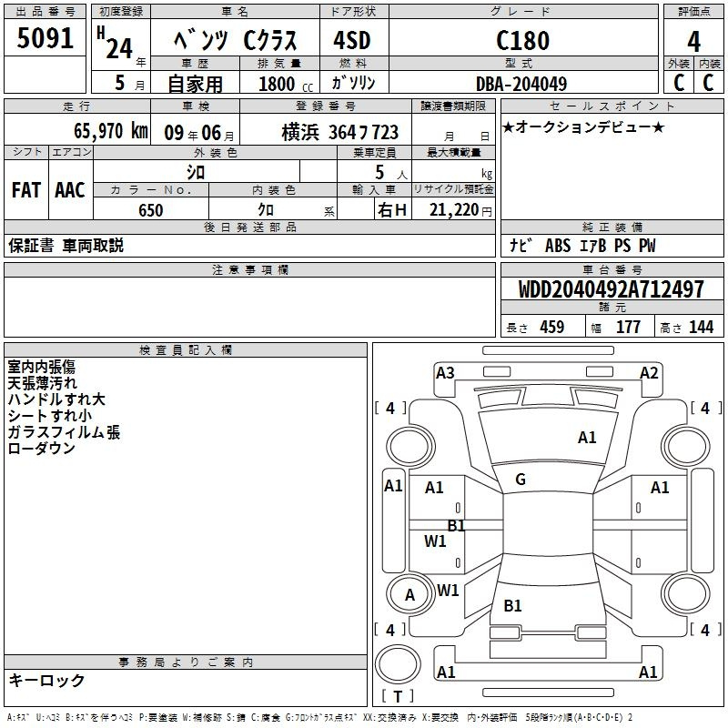Image resolution: width=728 pixels, height=728 pixels.
Task: Click the B1 mark on the trunk lid
Action: click(513, 605)
